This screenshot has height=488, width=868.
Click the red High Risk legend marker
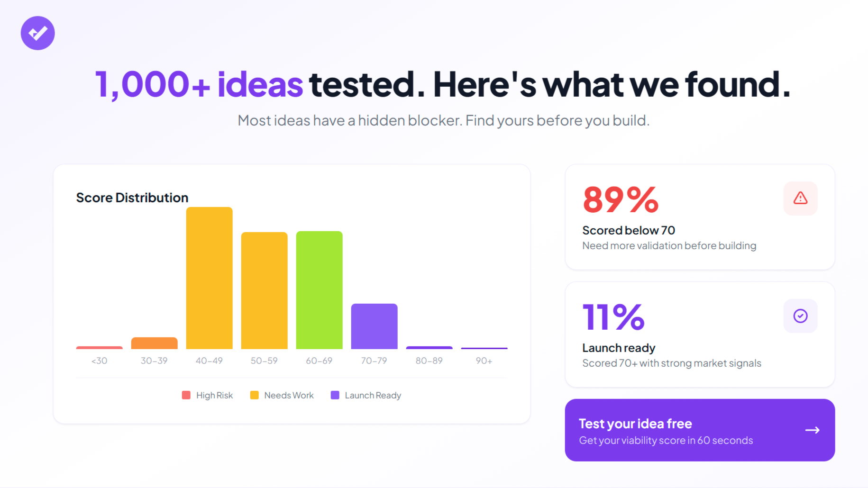point(186,395)
